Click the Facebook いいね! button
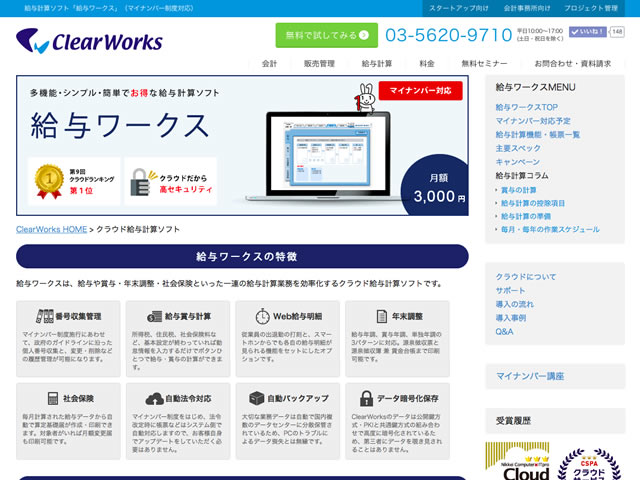This screenshot has height=480, width=640. pos(587,31)
